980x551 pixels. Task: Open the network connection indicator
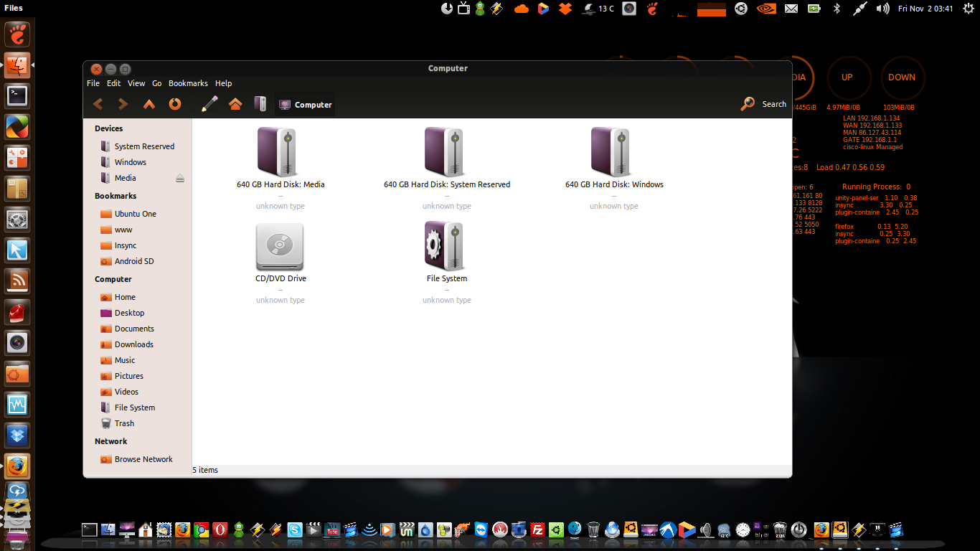tap(859, 9)
